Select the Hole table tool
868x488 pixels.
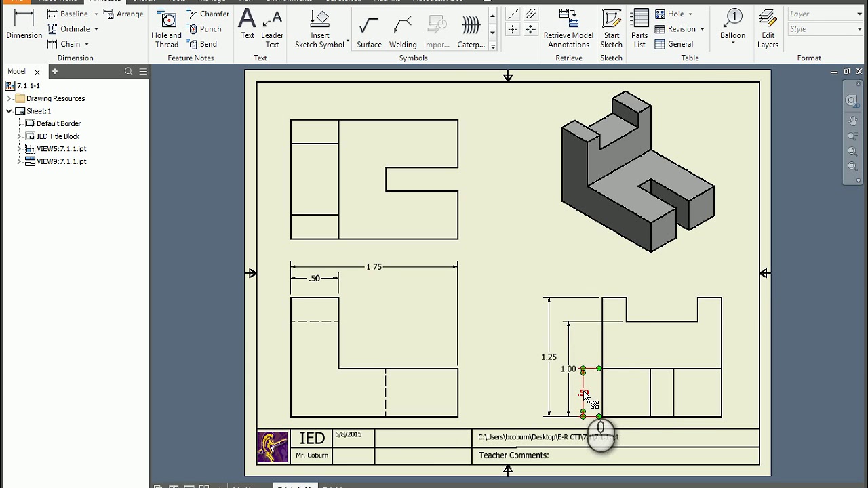669,14
